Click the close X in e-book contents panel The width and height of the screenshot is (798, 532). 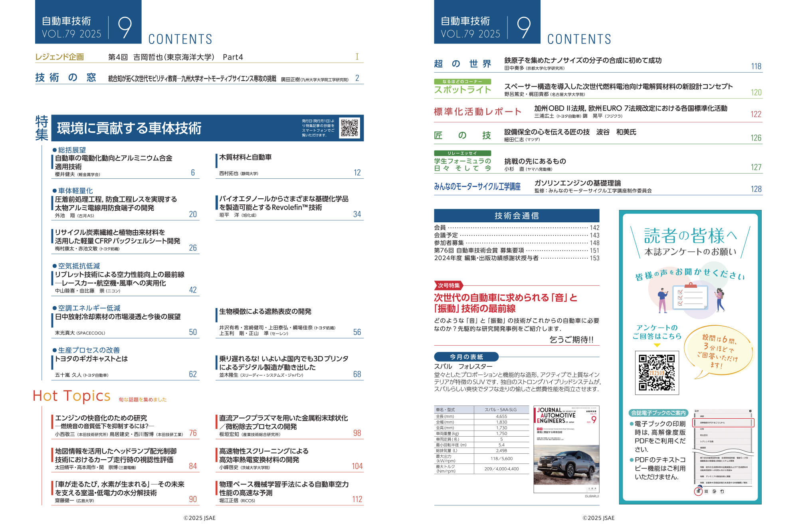tap(750, 411)
